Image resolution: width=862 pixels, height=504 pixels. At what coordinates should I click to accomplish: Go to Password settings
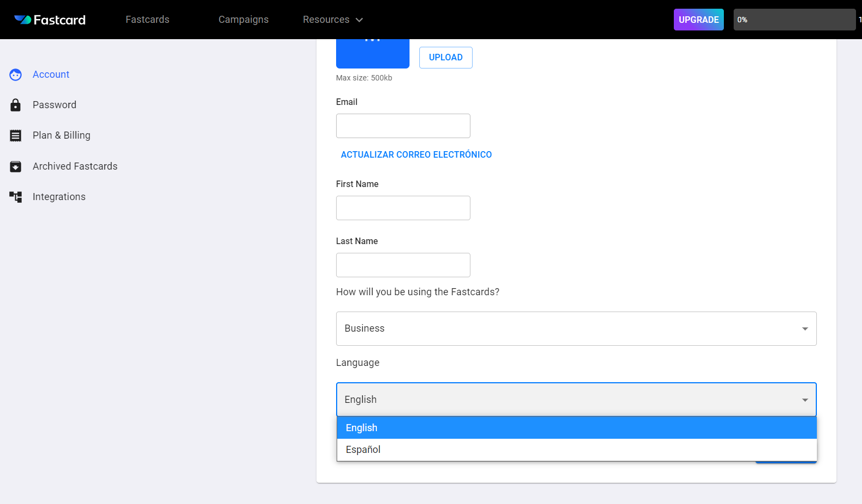tap(54, 105)
